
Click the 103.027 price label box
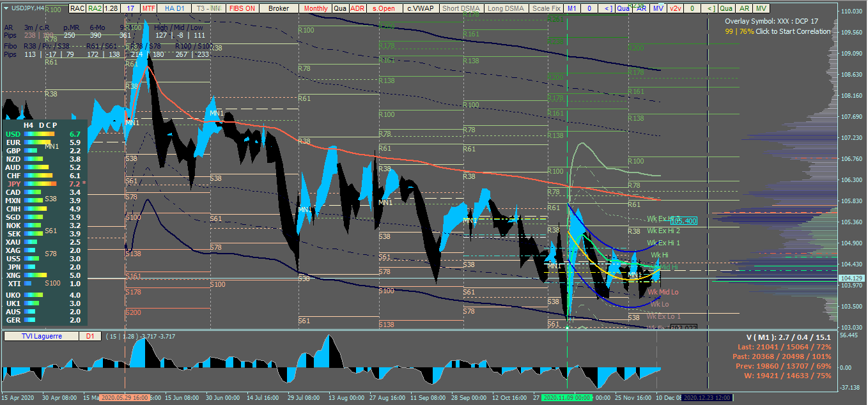(x=683, y=328)
